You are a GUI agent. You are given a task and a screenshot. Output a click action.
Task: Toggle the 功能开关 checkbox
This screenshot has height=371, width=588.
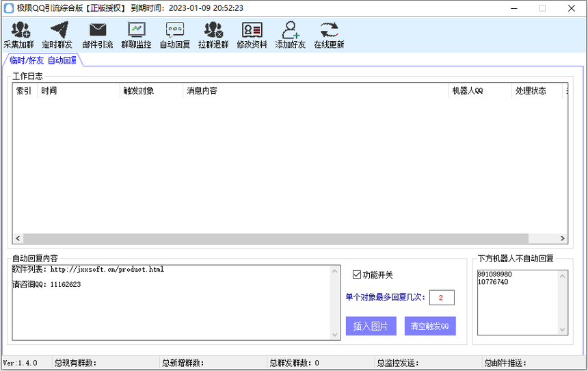[x=357, y=275]
